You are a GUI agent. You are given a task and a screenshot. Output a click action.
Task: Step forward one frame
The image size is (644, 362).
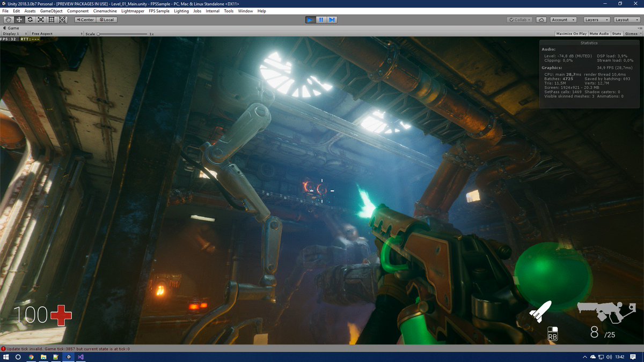[x=332, y=20]
